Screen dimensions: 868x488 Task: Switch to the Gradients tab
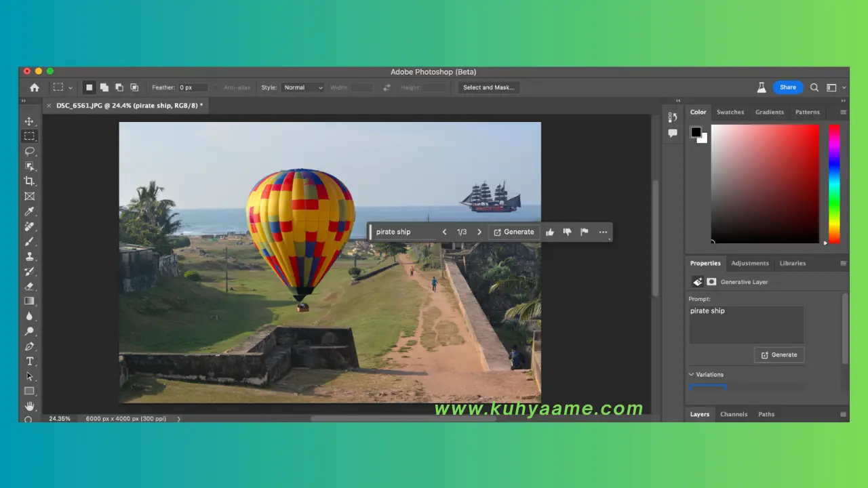[x=770, y=113]
